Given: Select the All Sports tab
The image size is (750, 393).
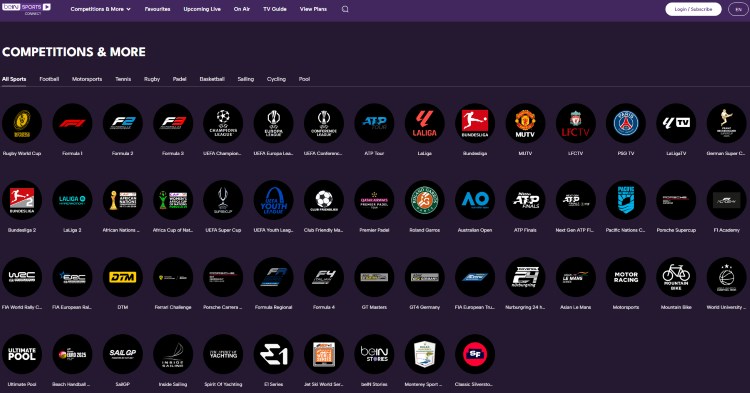Looking at the screenshot, I should pyautogui.click(x=14, y=79).
